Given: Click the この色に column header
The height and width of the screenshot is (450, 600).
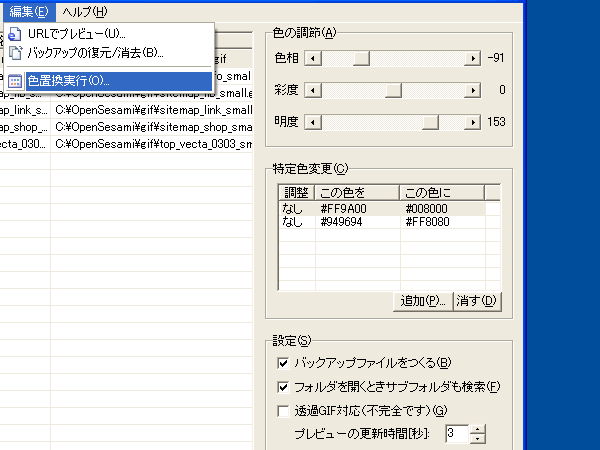Looking at the screenshot, I should point(442,192).
